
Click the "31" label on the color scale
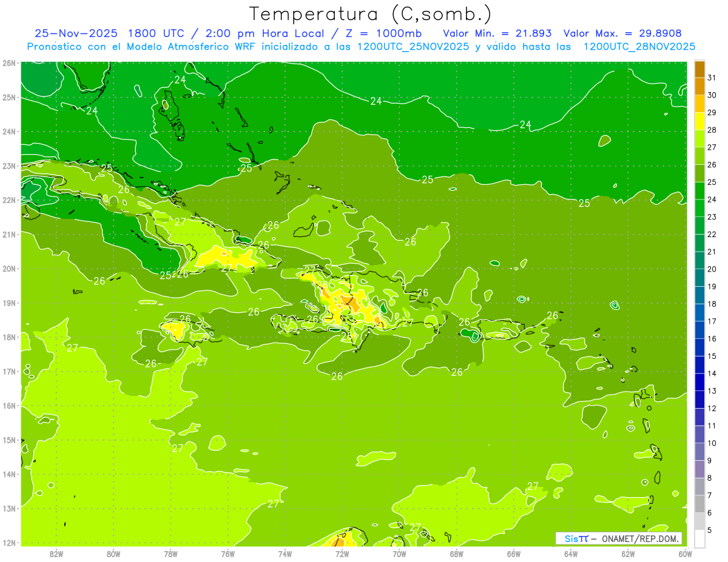712,78
